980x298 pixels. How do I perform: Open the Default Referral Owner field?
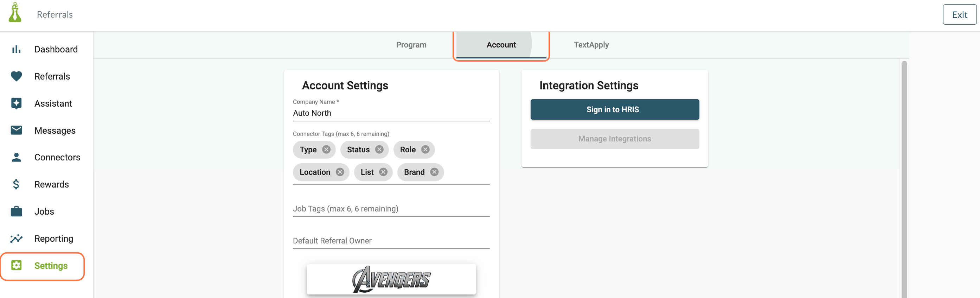pyautogui.click(x=391, y=241)
